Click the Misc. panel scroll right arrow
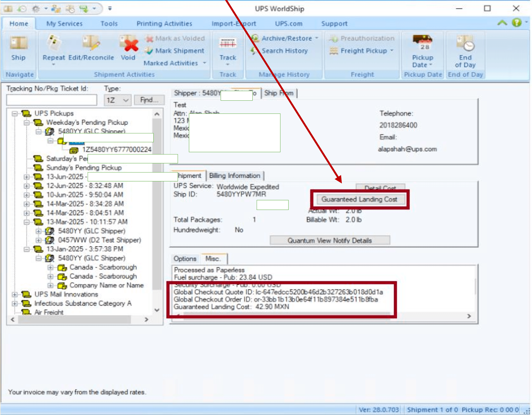The width and height of the screenshot is (532, 415). (469, 316)
